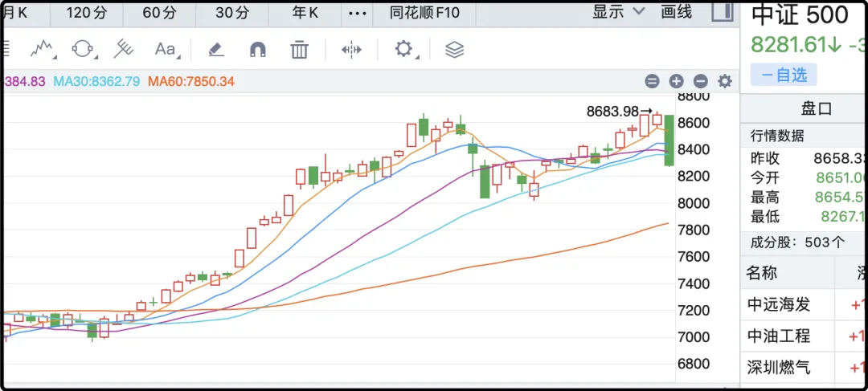This screenshot has height=391, width=868.
Task: Click the 画线 drawing button
Action: [x=676, y=11]
